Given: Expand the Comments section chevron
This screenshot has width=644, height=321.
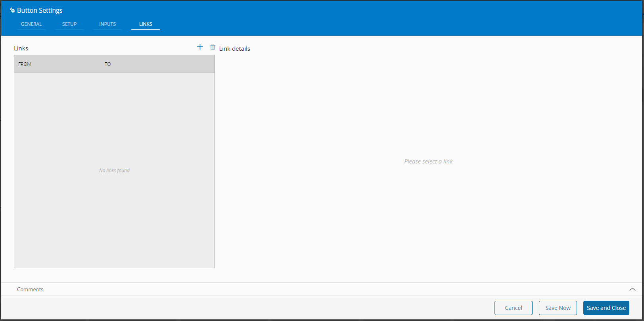Looking at the screenshot, I should pyautogui.click(x=632, y=289).
